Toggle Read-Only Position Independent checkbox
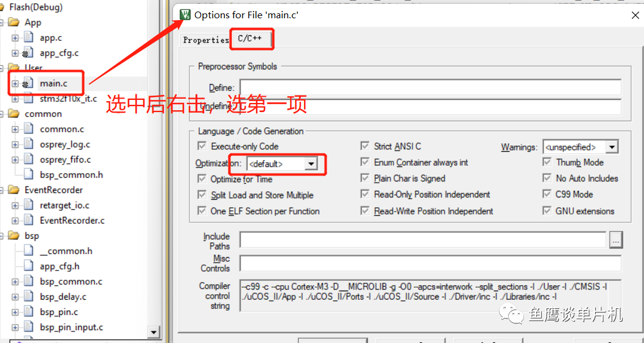This screenshot has width=644, height=343. pyautogui.click(x=365, y=194)
